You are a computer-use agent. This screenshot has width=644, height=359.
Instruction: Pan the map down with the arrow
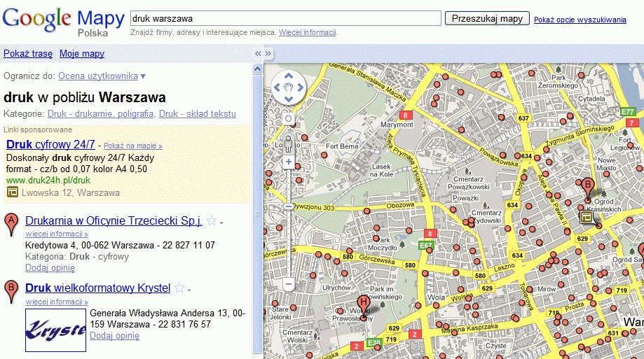click(x=289, y=99)
